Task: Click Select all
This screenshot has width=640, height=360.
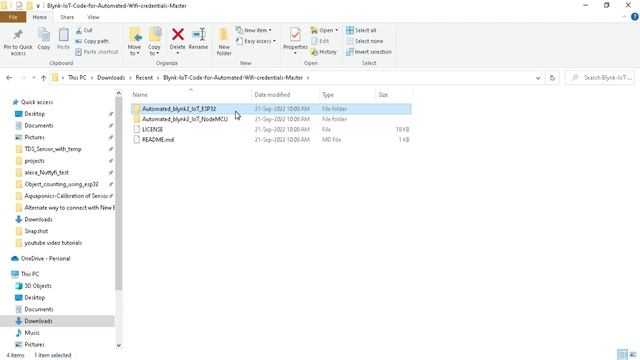Action: point(361,30)
